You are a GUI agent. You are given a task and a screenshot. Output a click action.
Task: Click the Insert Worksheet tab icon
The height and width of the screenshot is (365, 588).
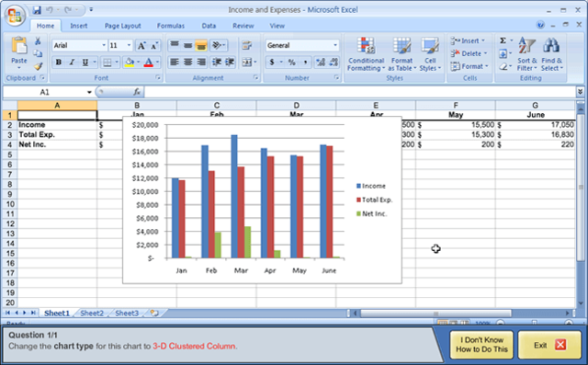154,313
